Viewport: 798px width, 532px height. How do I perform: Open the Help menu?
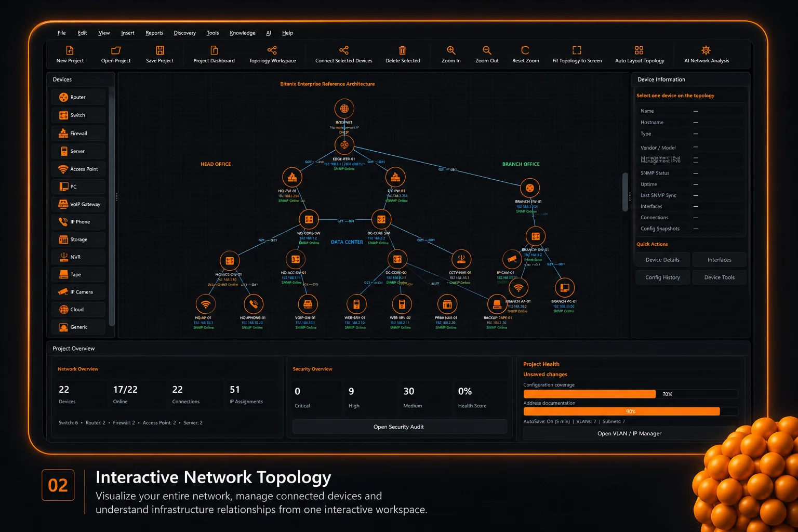288,33
